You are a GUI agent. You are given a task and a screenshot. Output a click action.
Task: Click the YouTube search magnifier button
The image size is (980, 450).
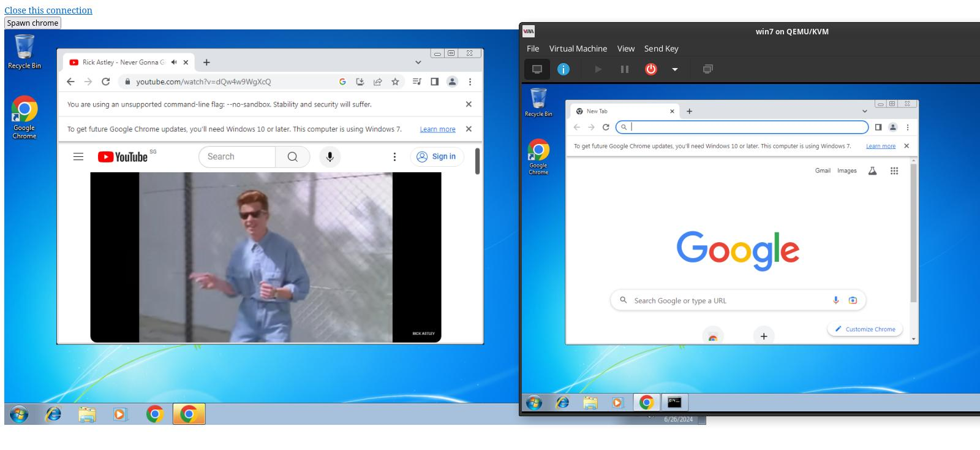(x=293, y=157)
